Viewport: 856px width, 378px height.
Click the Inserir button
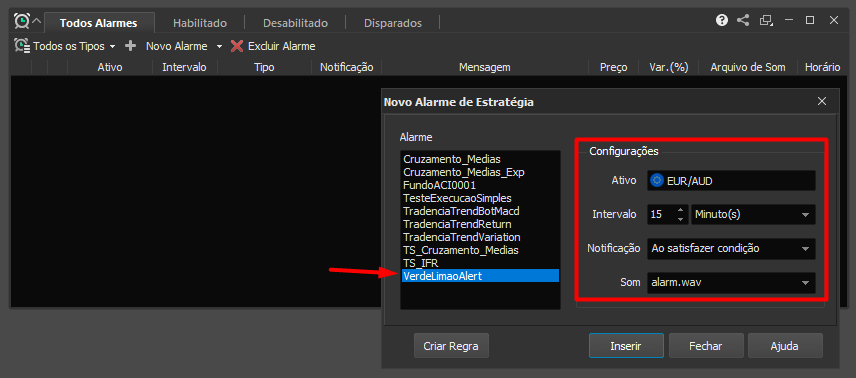click(626, 346)
